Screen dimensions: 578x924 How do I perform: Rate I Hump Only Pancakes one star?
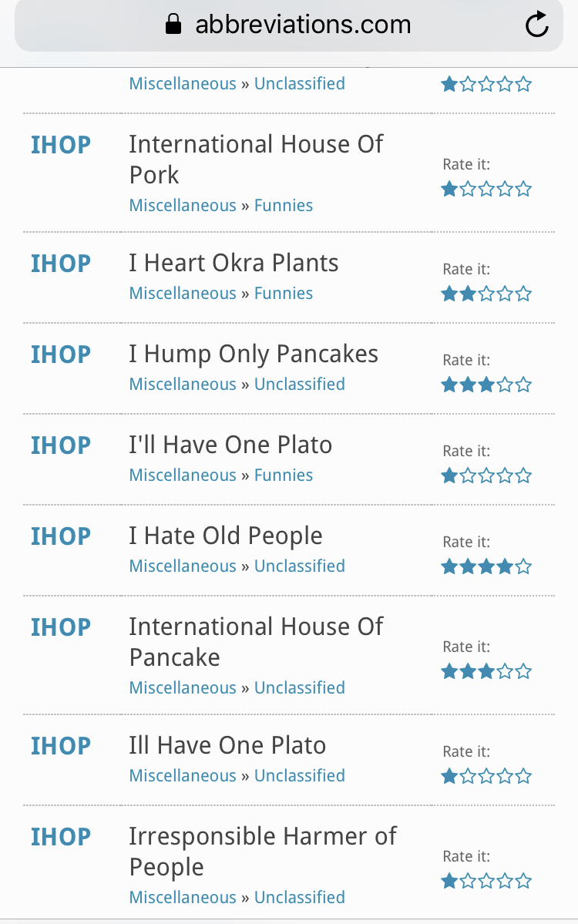tap(449, 385)
